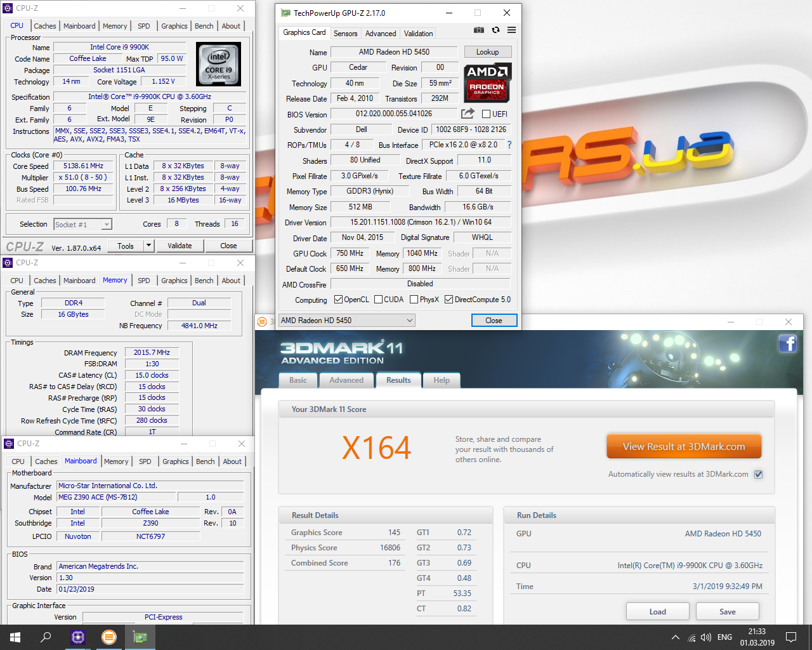Select the Basic tab in 3DMark 11

[x=298, y=380]
